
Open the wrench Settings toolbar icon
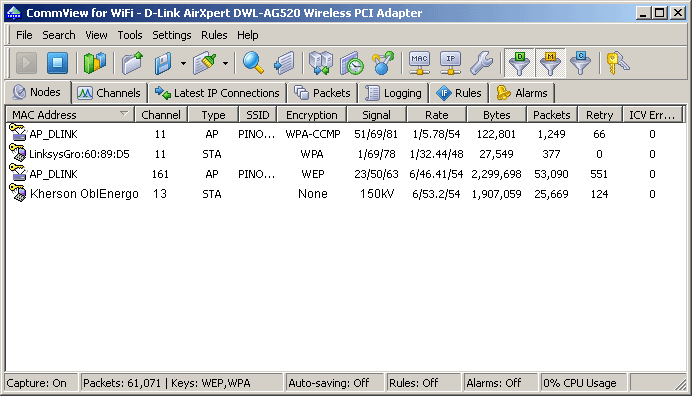click(x=481, y=63)
